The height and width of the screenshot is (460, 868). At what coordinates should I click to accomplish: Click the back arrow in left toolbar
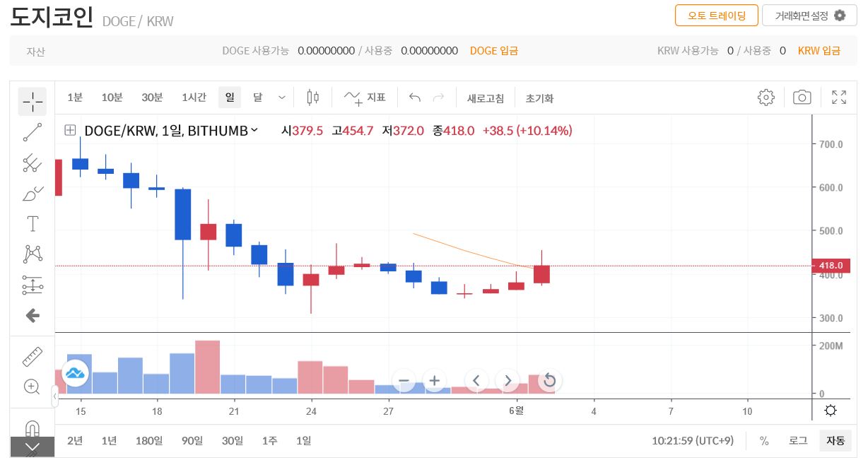(33, 315)
